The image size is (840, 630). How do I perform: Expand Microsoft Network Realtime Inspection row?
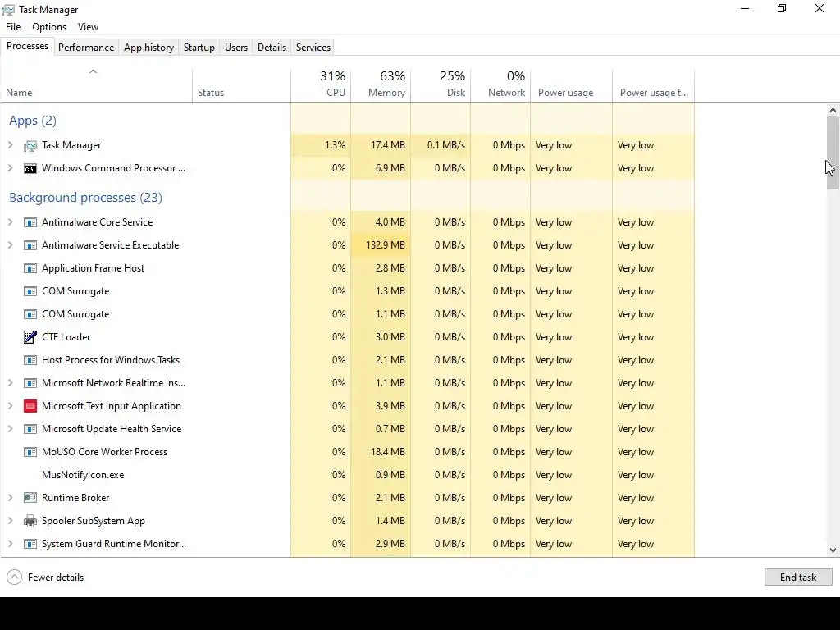pyautogui.click(x=10, y=383)
